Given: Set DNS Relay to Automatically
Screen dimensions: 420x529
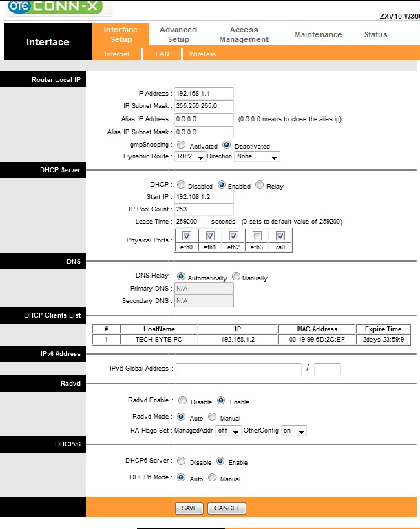Looking at the screenshot, I should tap(181, 276).
